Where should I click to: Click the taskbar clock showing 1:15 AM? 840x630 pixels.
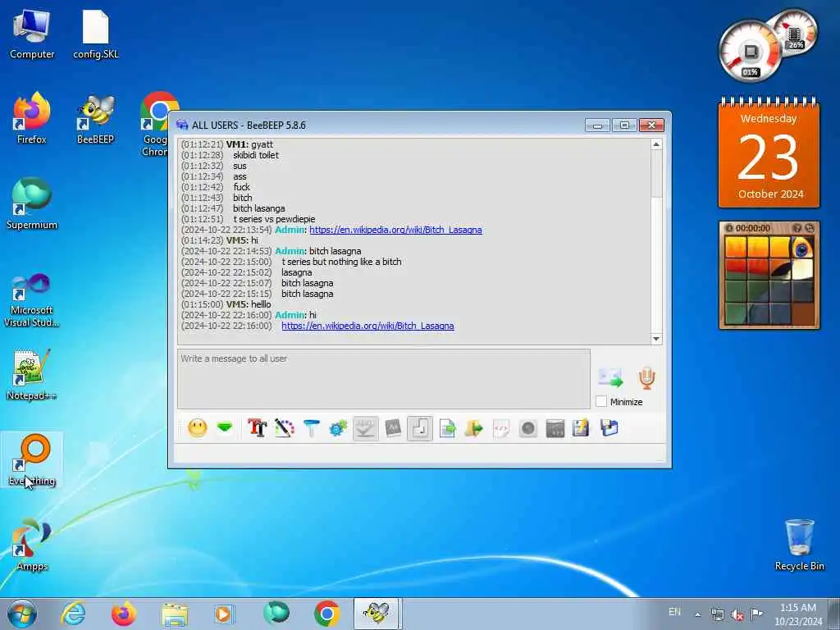797,614
